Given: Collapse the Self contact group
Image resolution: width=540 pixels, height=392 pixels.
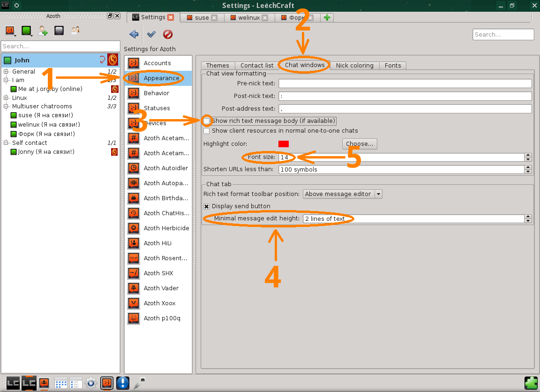Looking at the screenshot, I should [6, 143].
